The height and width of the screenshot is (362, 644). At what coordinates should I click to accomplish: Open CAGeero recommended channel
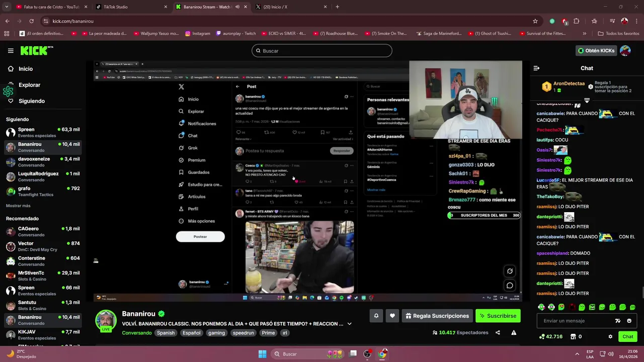43,231
